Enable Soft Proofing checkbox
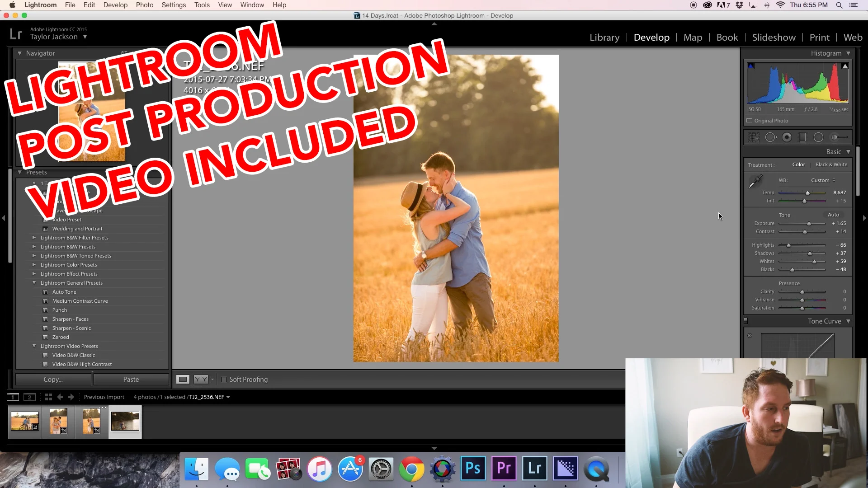The height and width of the screenshot is (488, 868). point(224,380)
